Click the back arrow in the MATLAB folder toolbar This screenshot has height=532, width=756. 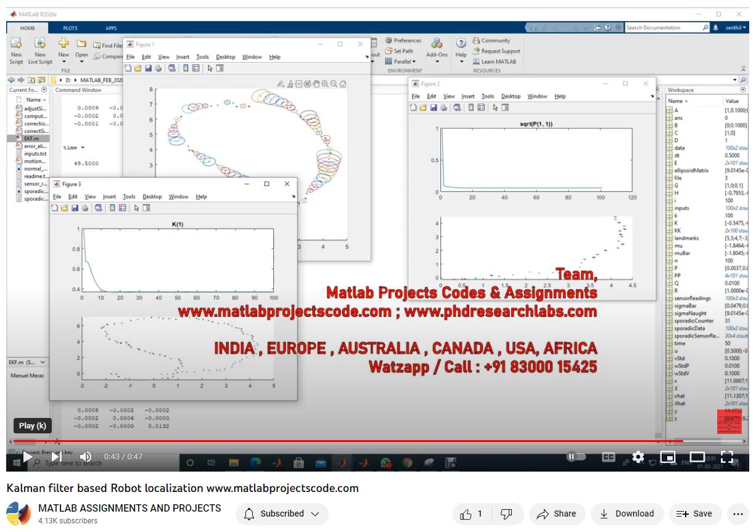click(10, 80)
